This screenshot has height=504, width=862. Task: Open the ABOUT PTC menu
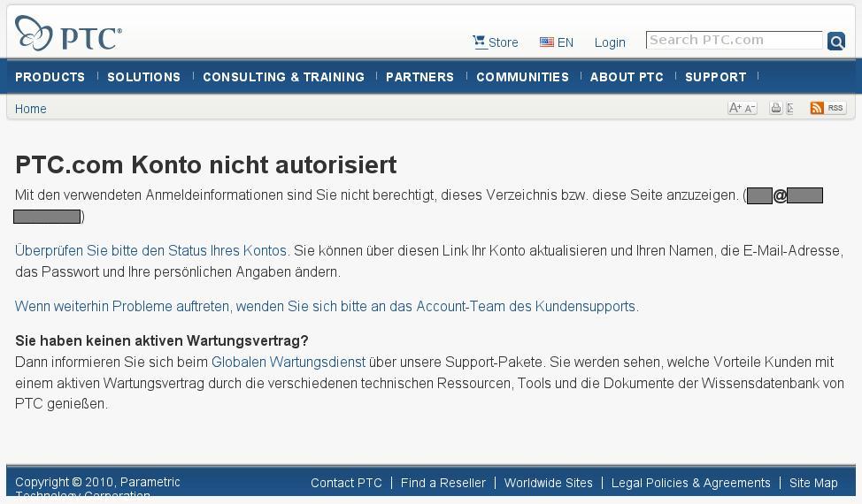(627, 77)
